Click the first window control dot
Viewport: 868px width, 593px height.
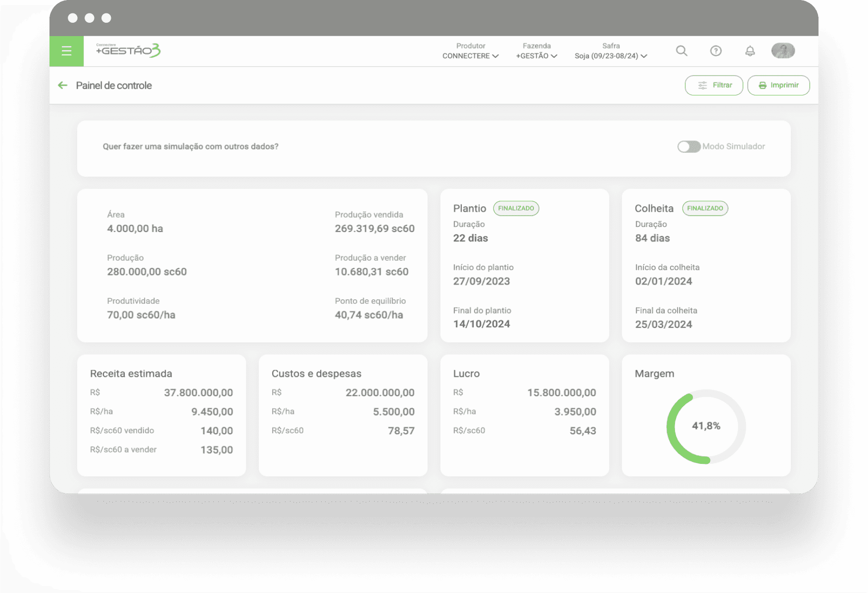[73, 18]
